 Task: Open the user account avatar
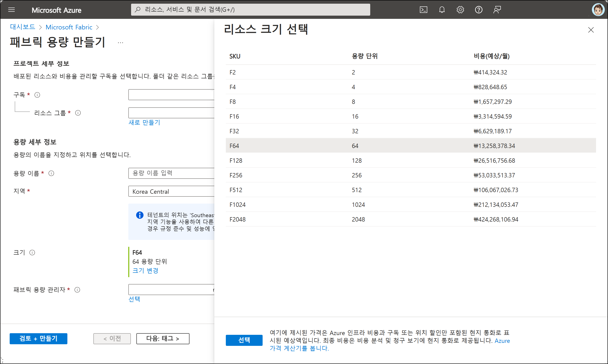click(598, 10)
